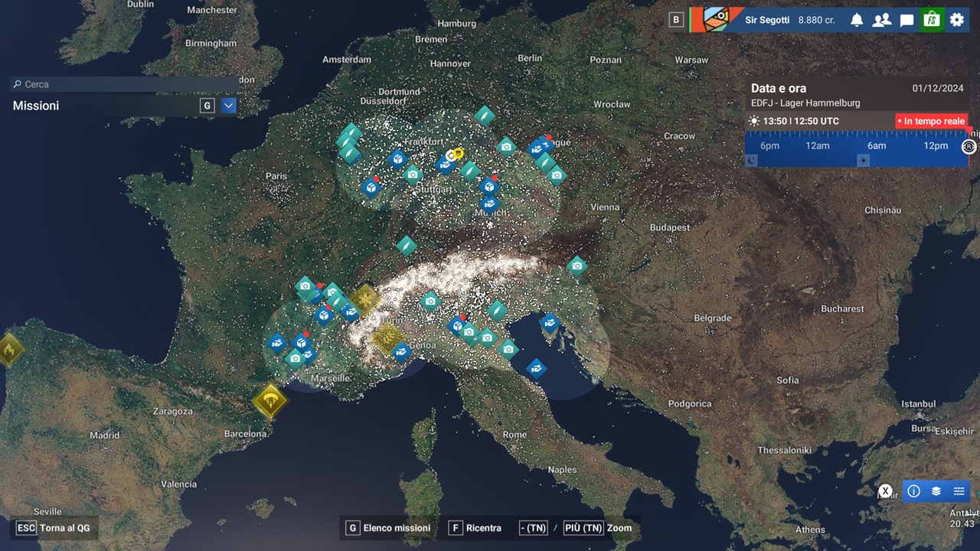The width and height of the screenshot is (980, 551).
Task: Click the sun icon on the time bar
Action: click(x=863, y=159)
